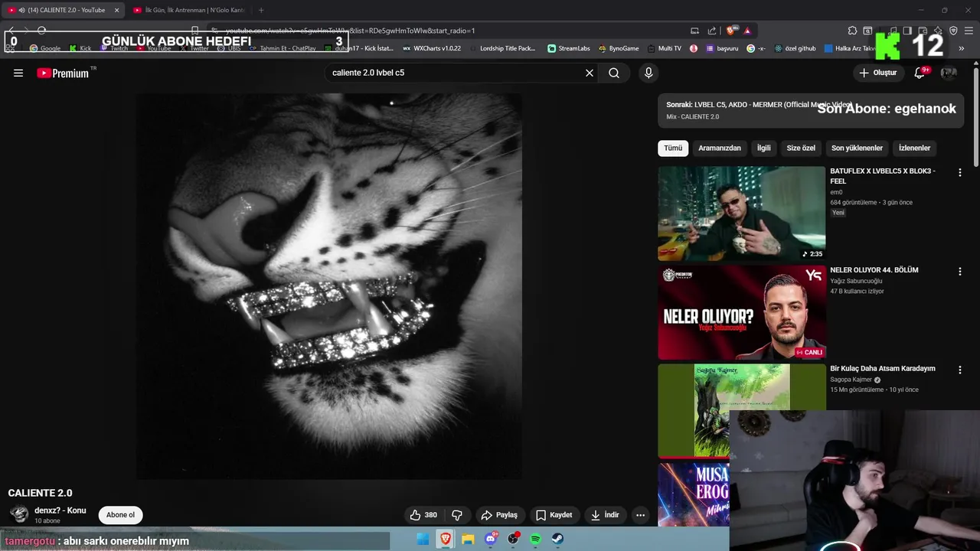The height and width of the screenshot is (551, 980).
Task: Open the Multi TV bookmark
Action: [664, 48]
